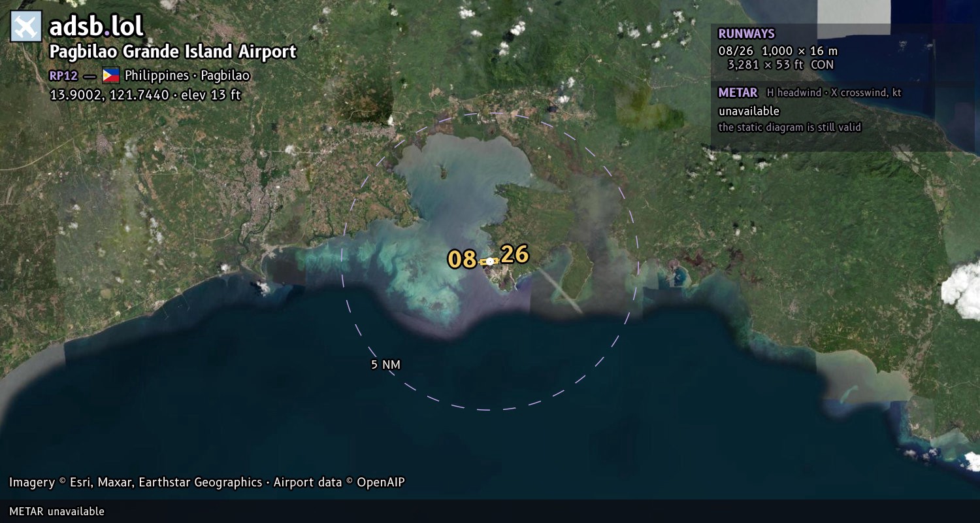The image size is (980, 523).
Task: Click the adsb.lol airplane logo icon
Action: 26,26
